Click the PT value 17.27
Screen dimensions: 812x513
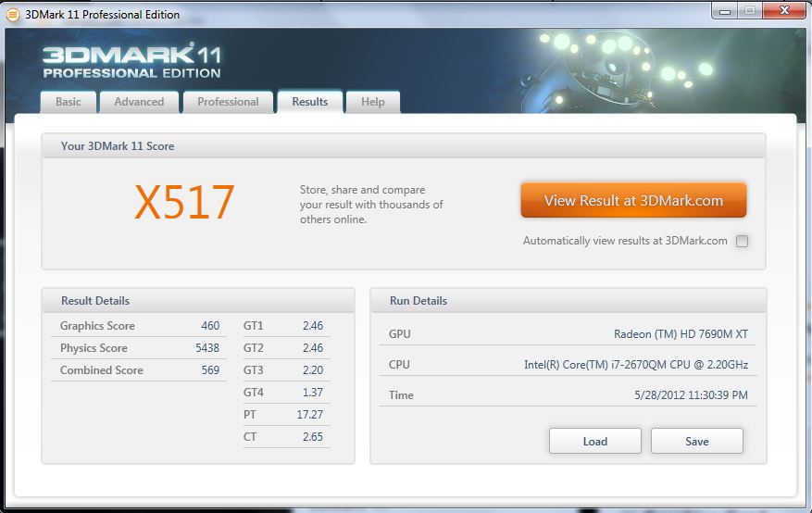(309, 415)
